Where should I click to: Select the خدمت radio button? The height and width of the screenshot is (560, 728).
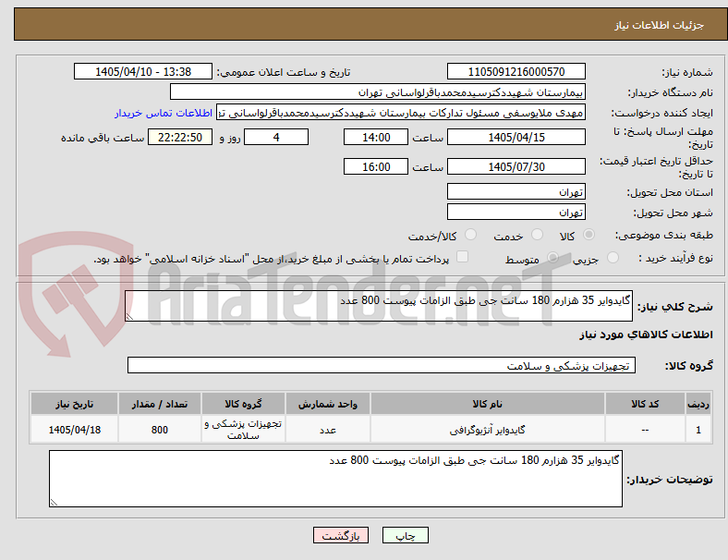click(x=537, y=235)
